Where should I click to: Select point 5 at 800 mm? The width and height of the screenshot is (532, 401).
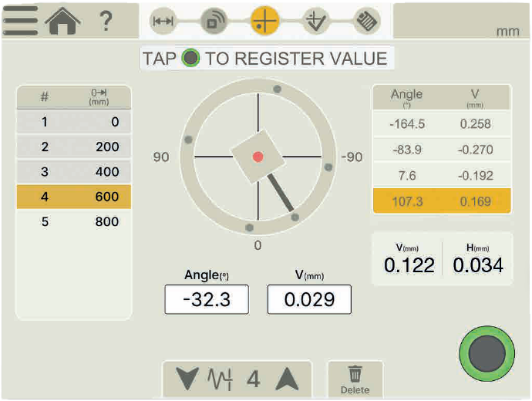74,221
